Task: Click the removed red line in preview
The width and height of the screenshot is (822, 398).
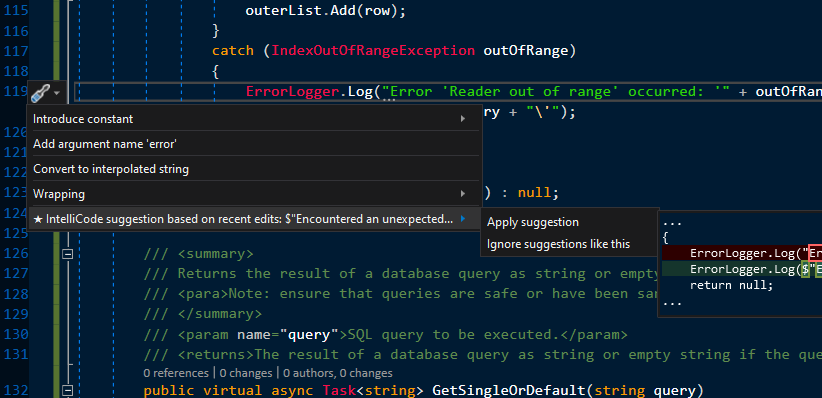Action: (x=742, y=253)
